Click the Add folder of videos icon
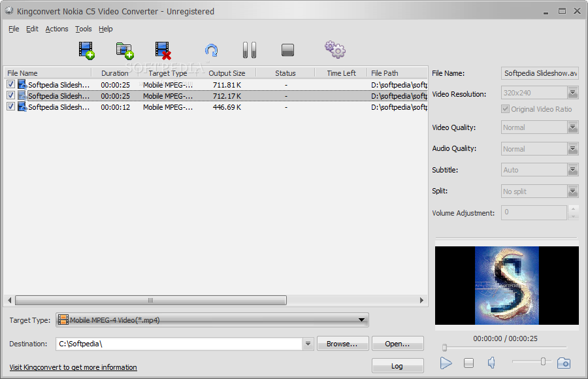The width and height of the screenshot is (588, 379). tap(125, 51)
